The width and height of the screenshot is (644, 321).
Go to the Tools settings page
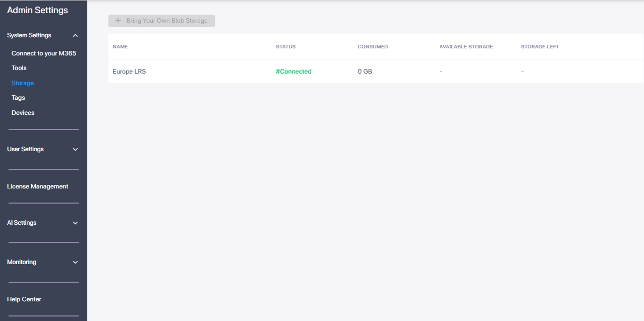pos(19,68)
